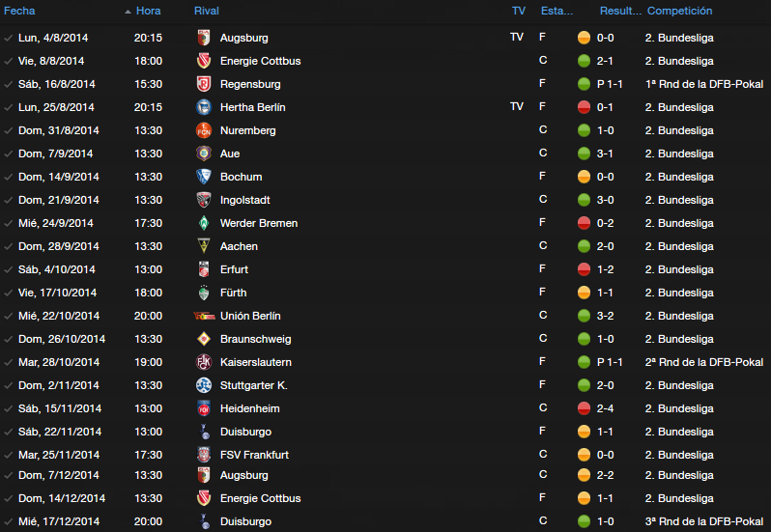The width and height of the screenshot is (771, 532).
Task: Select the Stuttgarter K. badge icon
Action: click(x=204, y=385)
